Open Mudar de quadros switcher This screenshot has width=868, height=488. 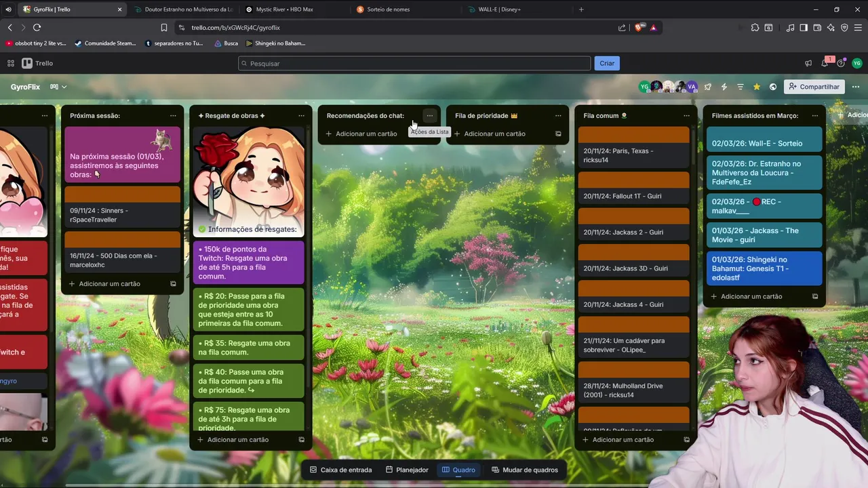coord(525,470)
